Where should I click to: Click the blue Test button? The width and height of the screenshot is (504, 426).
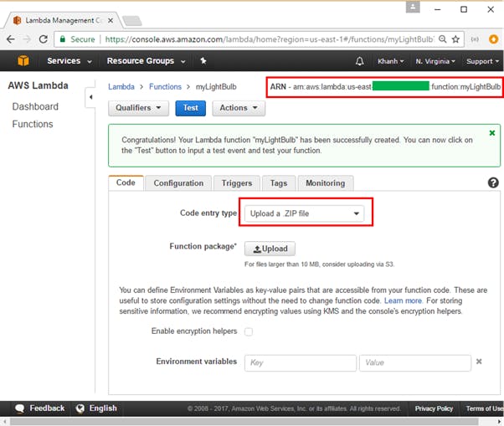(x=191, y=108)
